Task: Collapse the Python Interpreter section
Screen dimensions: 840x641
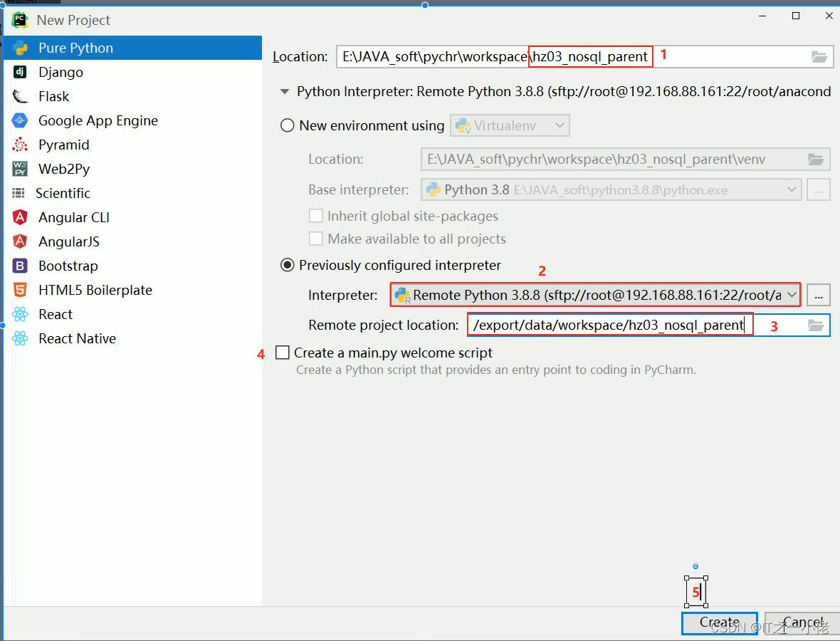Action: coord(285,92)
